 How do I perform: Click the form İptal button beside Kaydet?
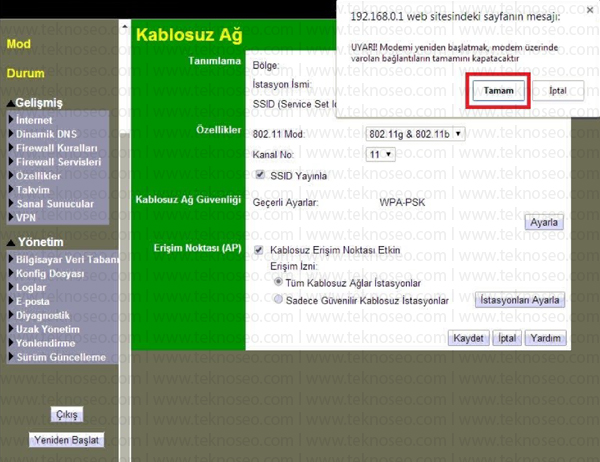pos(507,338)
